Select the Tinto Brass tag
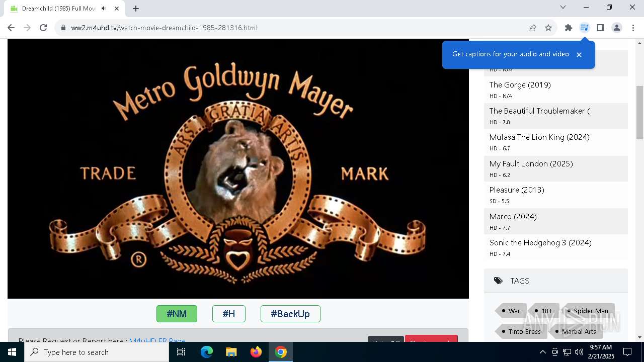644x362 pixels. (x=521, y=331)
